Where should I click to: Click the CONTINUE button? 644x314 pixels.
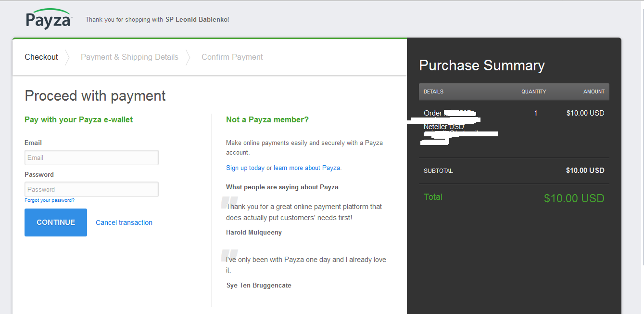coord(56,222)
